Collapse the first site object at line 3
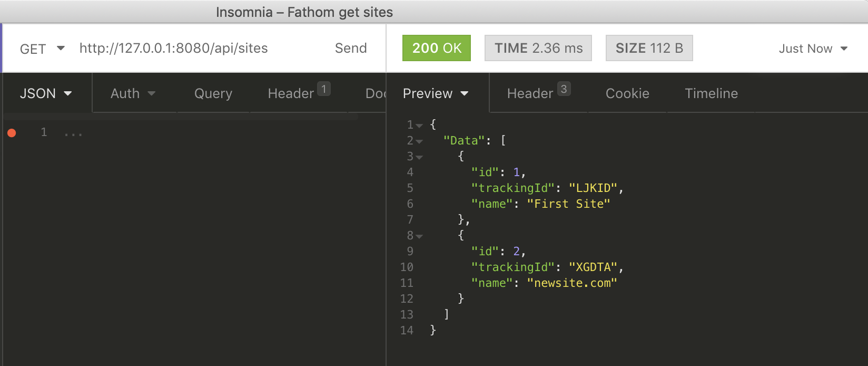 click(419, 157)
